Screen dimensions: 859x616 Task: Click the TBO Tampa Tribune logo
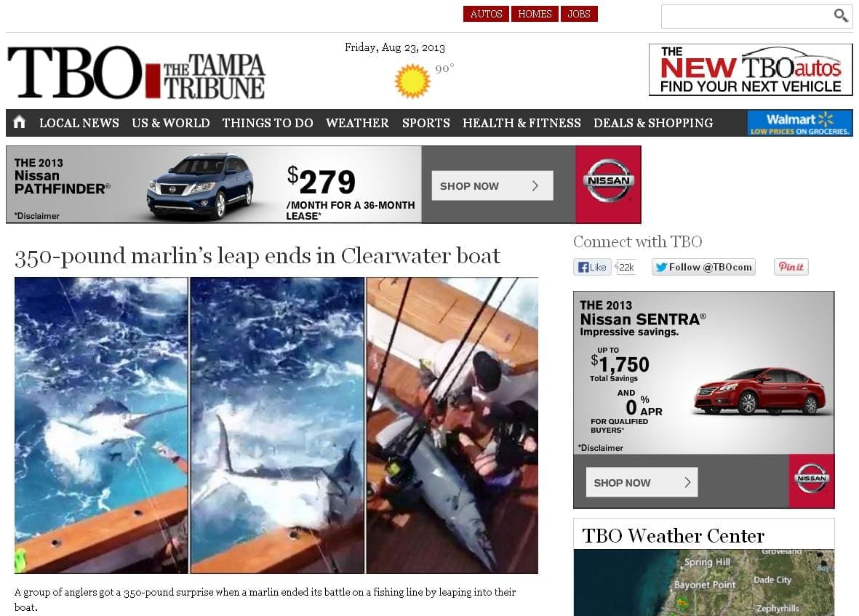tap(136, 72)
